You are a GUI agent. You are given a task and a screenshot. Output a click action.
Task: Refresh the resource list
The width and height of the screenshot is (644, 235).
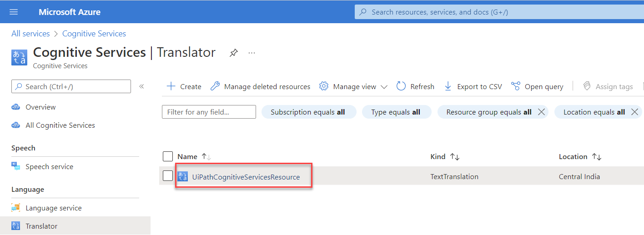coord(422,86)
